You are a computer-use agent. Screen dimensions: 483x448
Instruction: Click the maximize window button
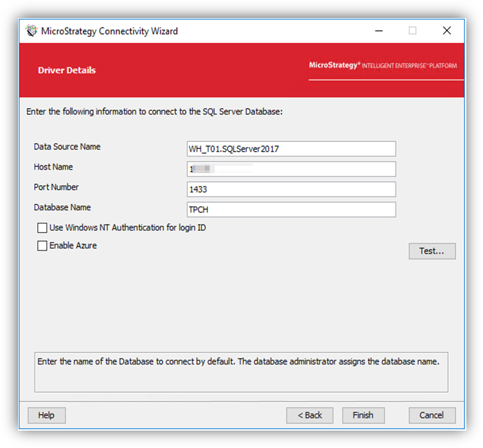click(412, 30)
